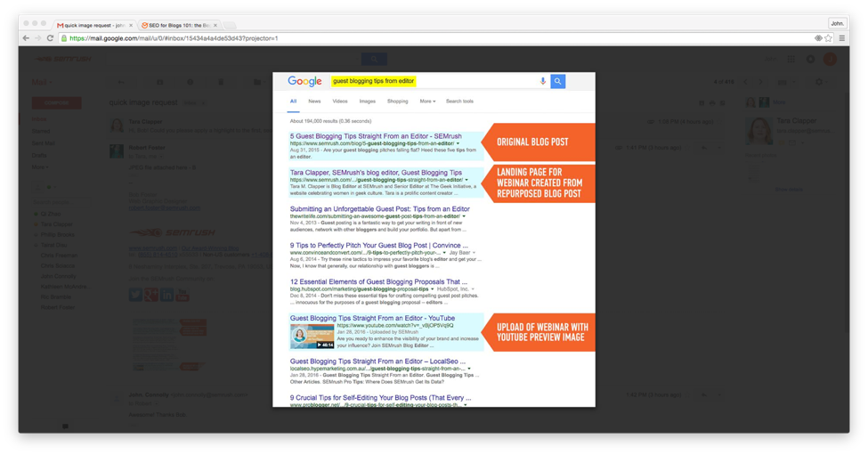Open Gmail settings gear dropdown
The image size is (868, 455).
(x=822, y=82)
